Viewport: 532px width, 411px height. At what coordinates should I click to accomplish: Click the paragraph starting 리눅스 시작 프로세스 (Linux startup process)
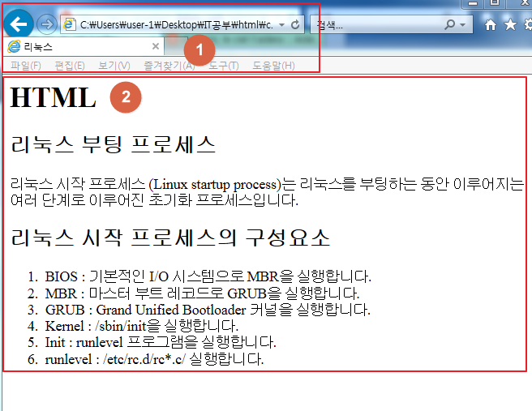pos(268,192)
